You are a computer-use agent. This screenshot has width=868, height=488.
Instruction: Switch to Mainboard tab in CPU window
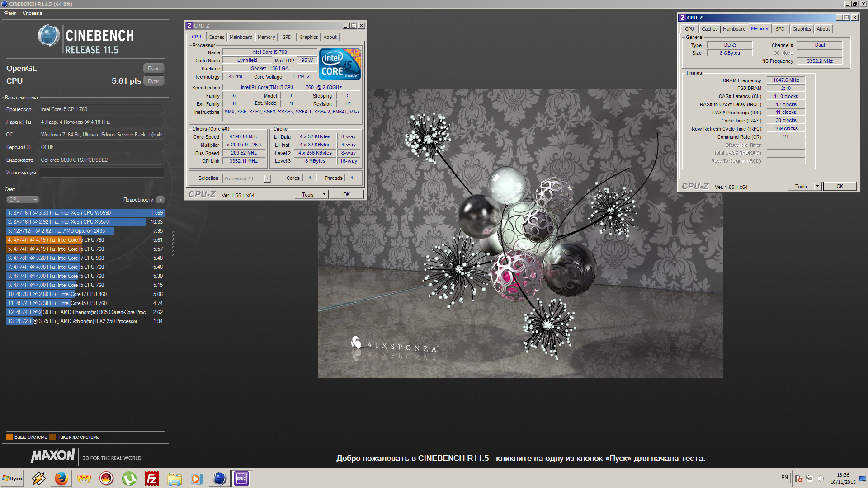point(241,37)
